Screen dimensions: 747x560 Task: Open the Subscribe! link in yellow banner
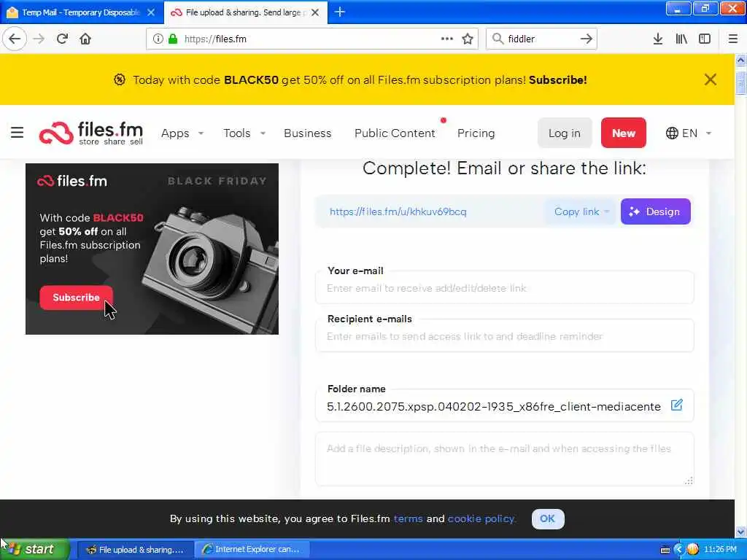557,80
